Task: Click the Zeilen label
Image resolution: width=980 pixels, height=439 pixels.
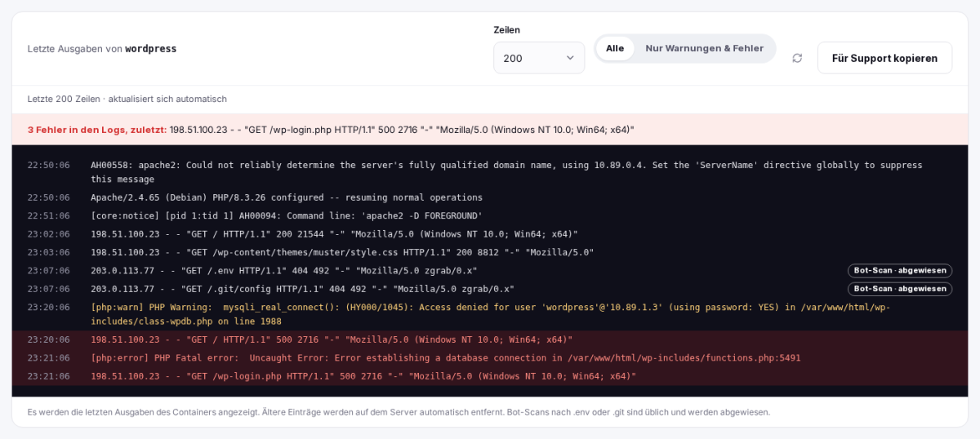Action: [506, 30]
